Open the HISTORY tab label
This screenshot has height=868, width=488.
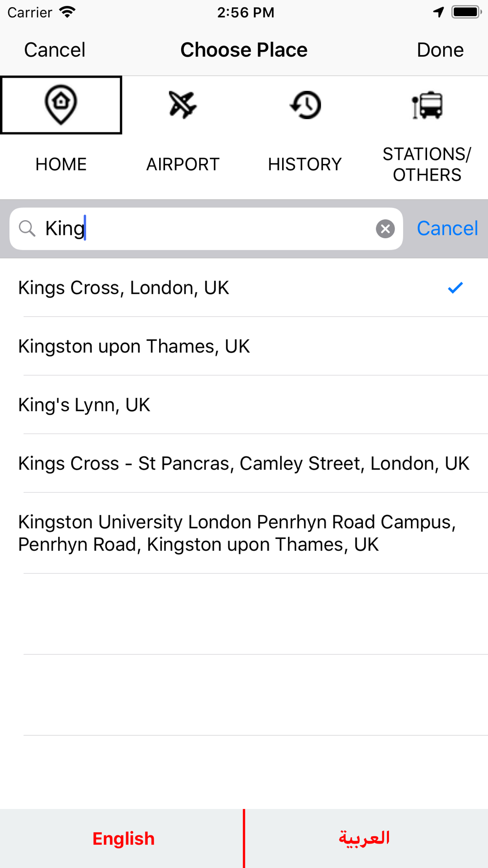(x=305, y=165)
